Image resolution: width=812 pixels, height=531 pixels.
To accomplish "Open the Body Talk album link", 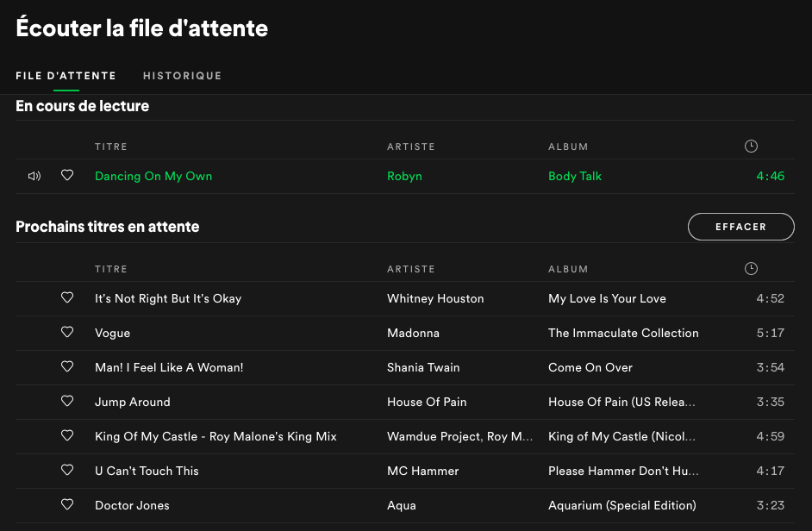I will [x=575, y=176].
